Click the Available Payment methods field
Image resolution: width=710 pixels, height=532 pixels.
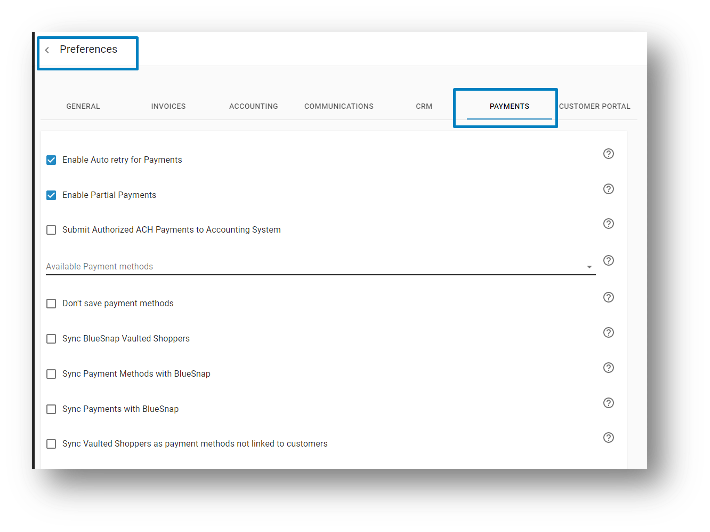tap(321, 266)
